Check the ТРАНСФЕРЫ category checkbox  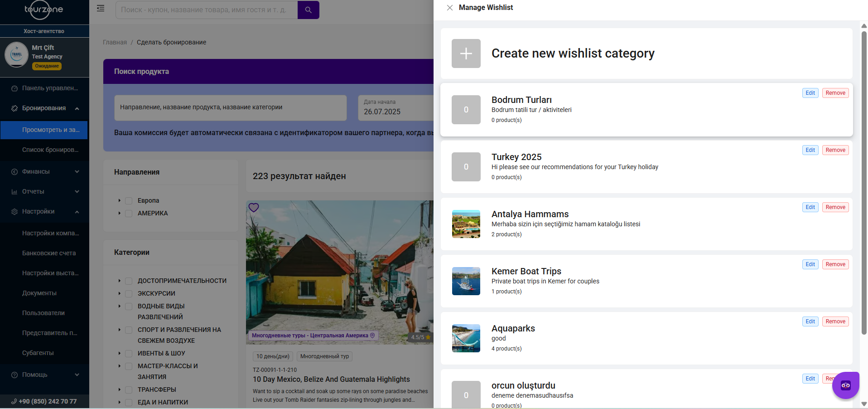click(129, 390)
